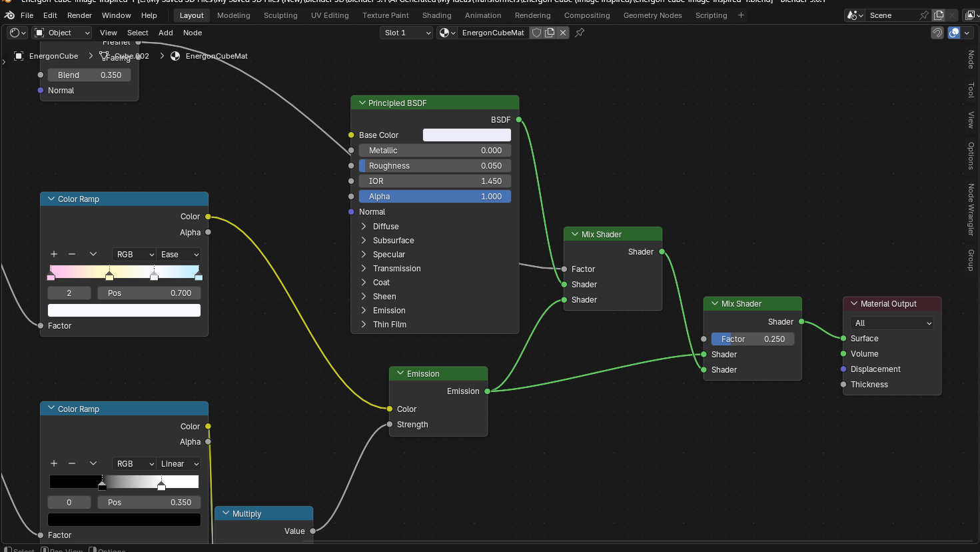Viewport: 980px width, 552px height.
Task: Click the EnergonCube object breadcrumb icon
Action: [x=19, y=56]
